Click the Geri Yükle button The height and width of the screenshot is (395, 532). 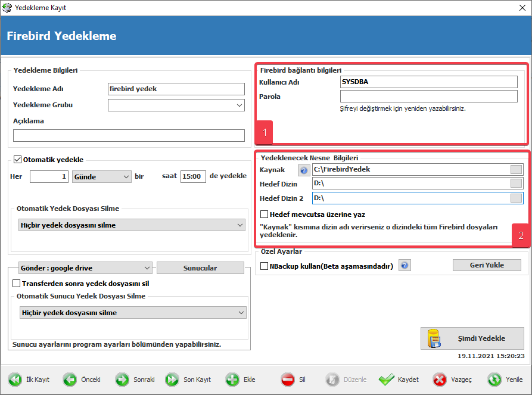pyautogui.click(x=487, y=265)
